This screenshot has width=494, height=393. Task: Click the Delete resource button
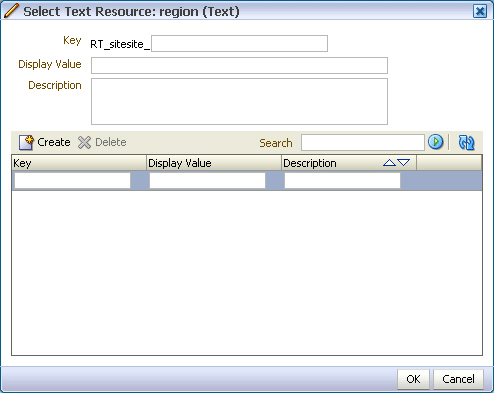102,142
